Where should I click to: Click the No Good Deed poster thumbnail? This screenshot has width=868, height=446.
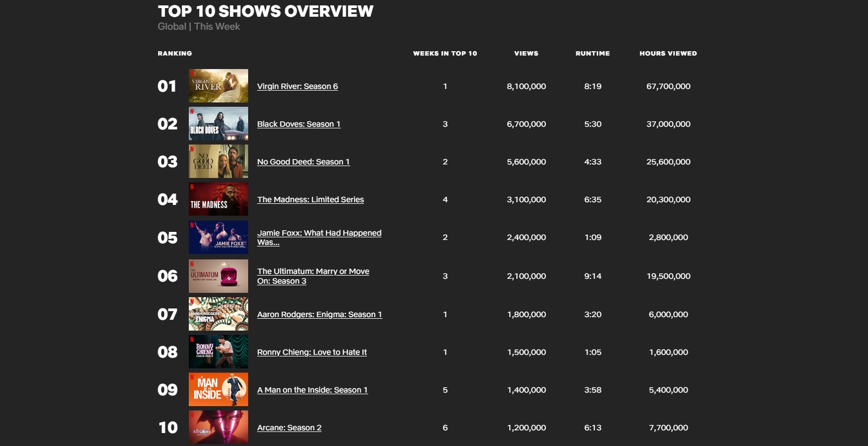(218, 161)
